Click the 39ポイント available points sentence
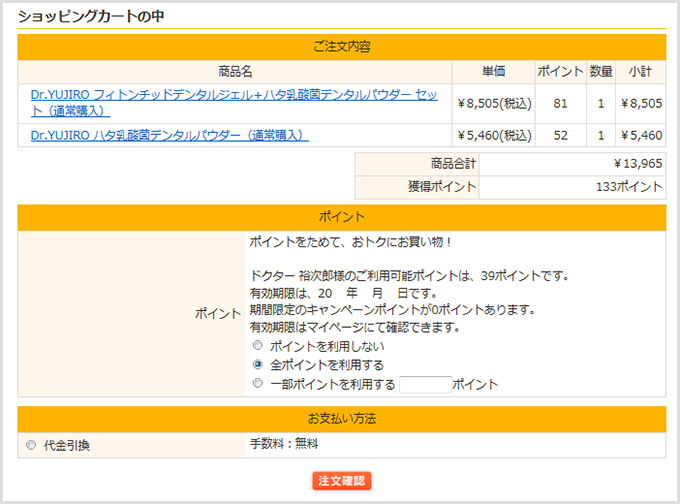Screen dimensions: 680x504 point(409,275)
